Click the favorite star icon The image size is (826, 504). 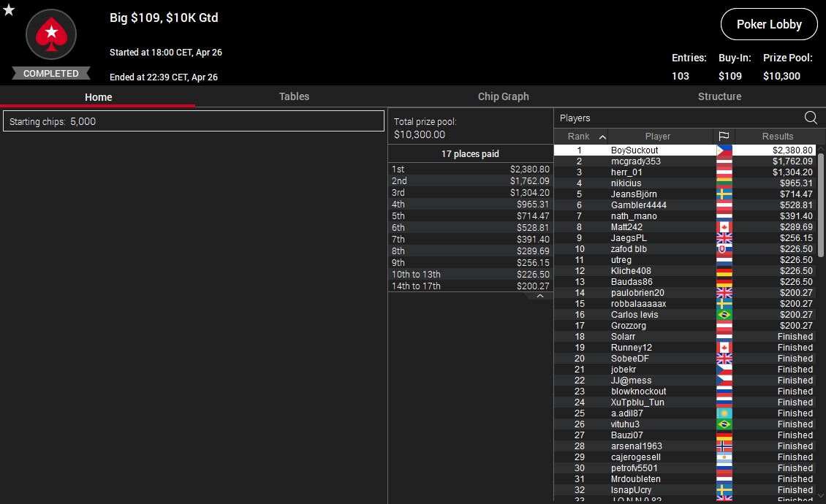[x=9, y=9]
